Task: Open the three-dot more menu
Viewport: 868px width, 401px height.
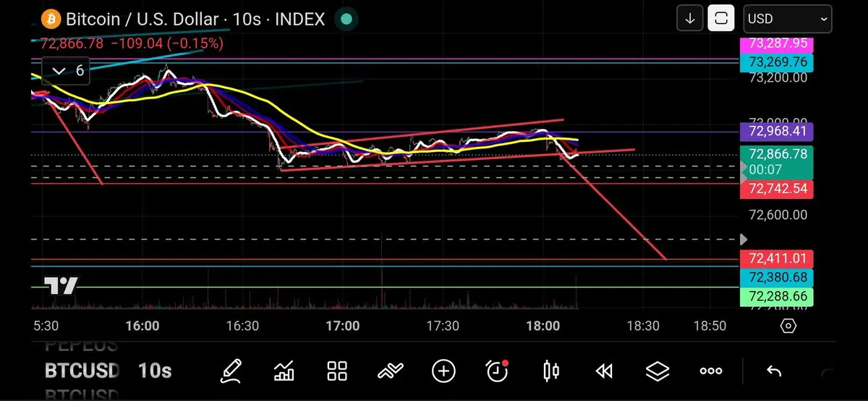Action: click(x=711, y=371)
